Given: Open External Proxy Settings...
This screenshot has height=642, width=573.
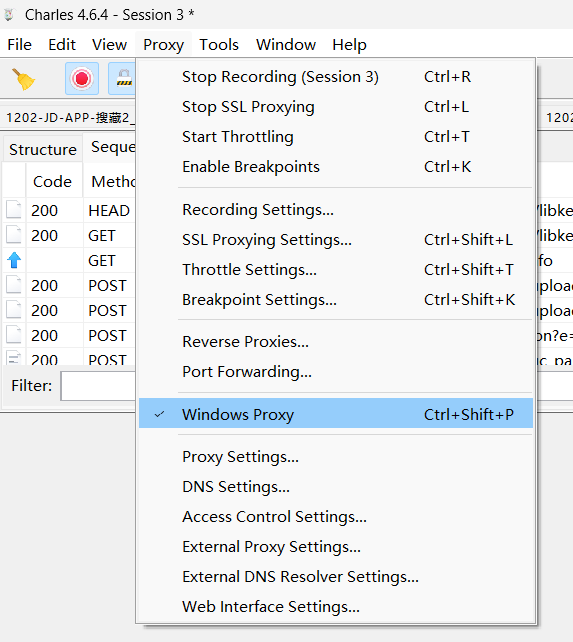Looking at the screenshot, I should click(x=336, y=546).
